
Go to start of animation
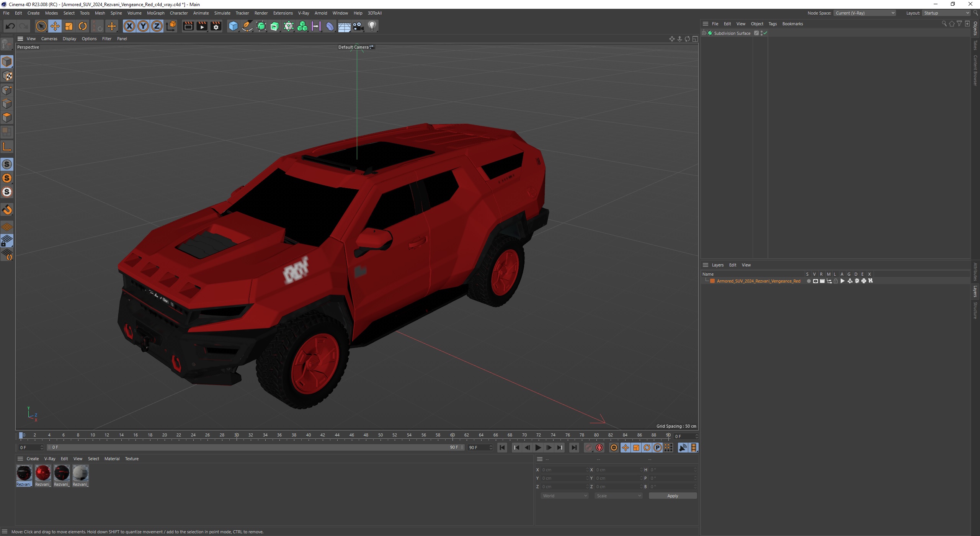point(502,448)
